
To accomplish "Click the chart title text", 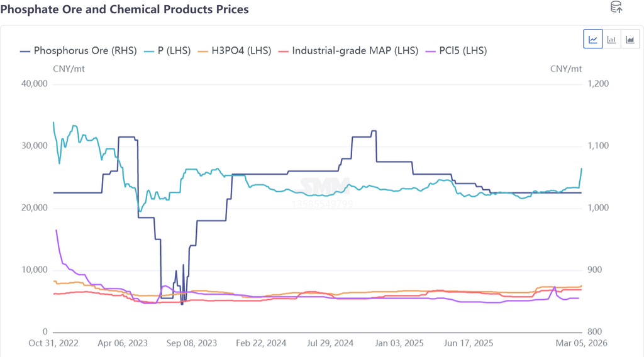I will (x=125, y=9).
